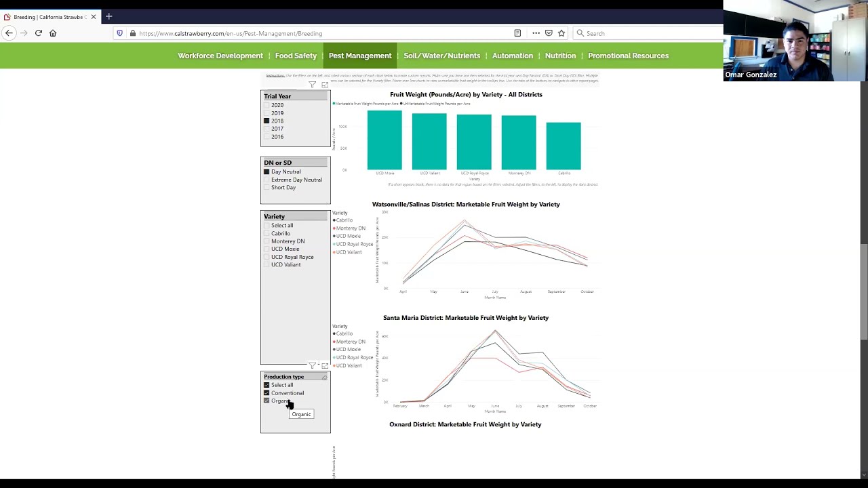Check the 2016 trial year box
Image resolution: width=868 pixels, height=488 pixels.
pyautogui.click(x=267, y=137)
